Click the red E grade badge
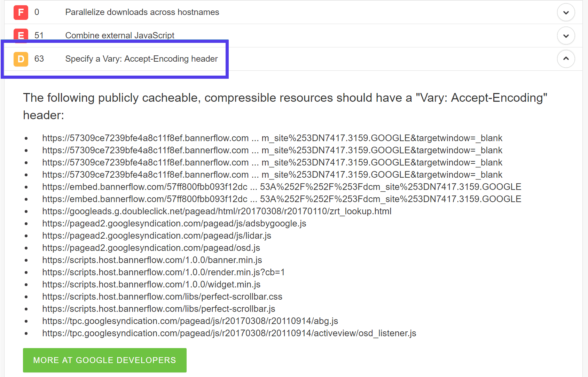 (21, 35)
